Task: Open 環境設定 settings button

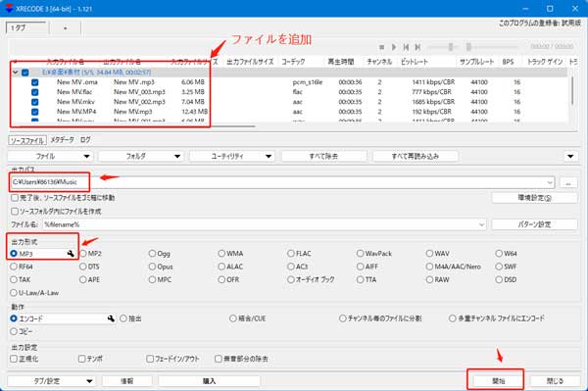Action: [x=535, y=198]
